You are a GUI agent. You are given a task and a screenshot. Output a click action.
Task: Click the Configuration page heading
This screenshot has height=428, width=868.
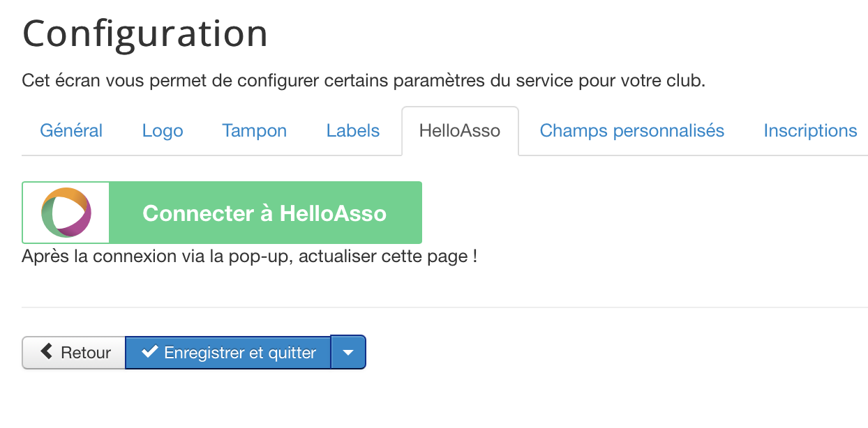tap(145, 33)
